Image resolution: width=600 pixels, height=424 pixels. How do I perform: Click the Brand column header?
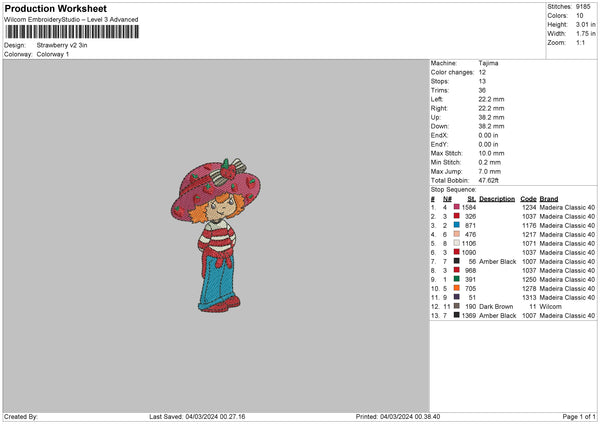549,197
